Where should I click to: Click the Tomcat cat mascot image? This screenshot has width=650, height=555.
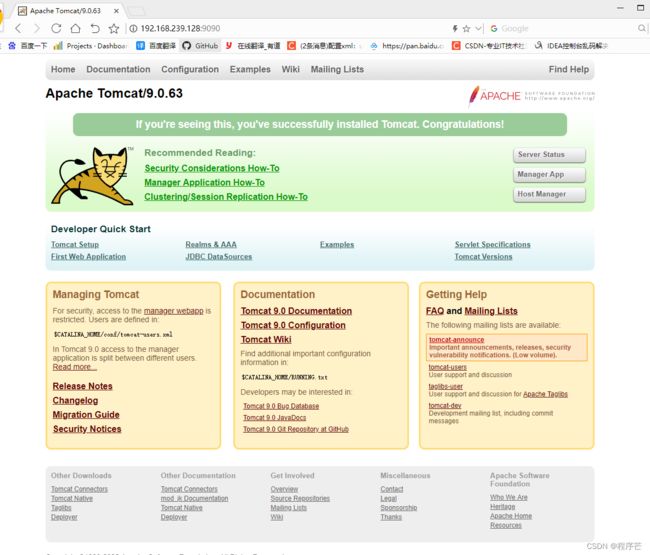pyautogui.click(x=92, y=176)
